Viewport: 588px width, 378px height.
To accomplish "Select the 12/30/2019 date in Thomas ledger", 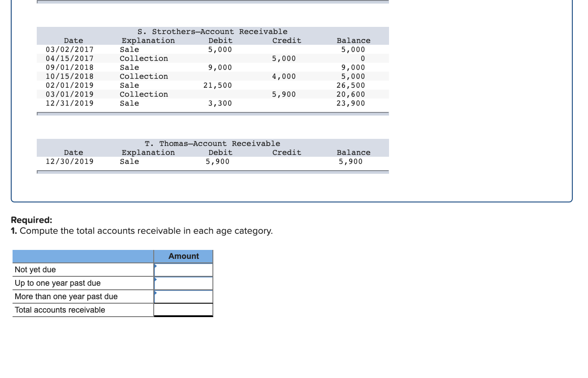I will click(70, 162).
